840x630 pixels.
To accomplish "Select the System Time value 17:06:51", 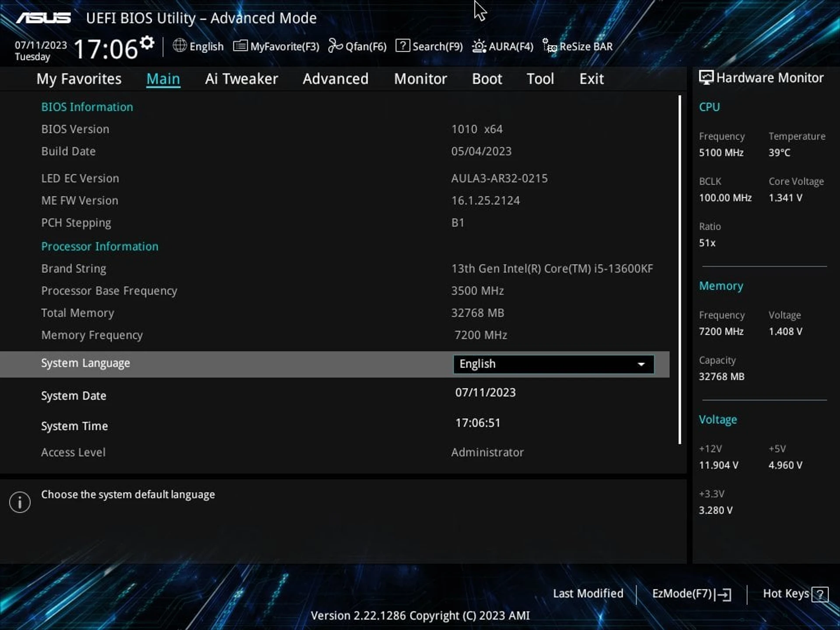I will coord(478,423).
